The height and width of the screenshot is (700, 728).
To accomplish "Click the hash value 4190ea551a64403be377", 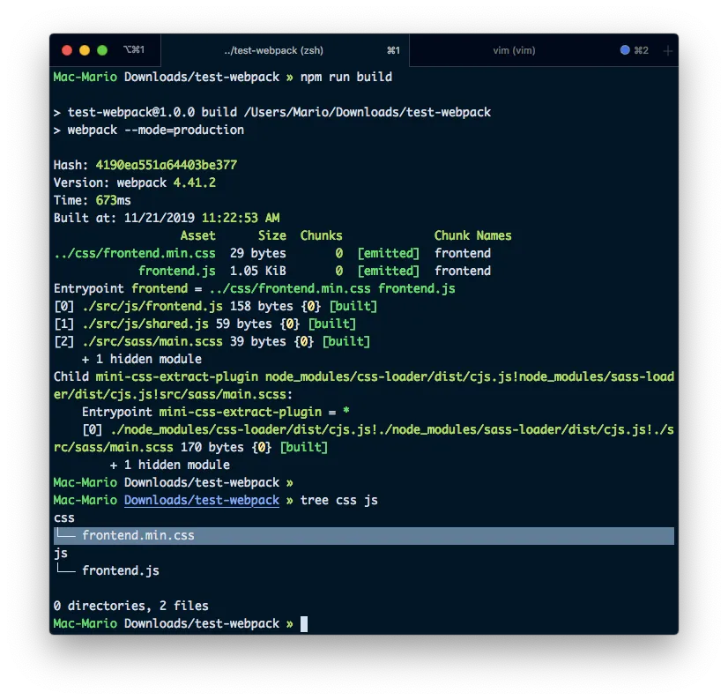I will (167, 166).
